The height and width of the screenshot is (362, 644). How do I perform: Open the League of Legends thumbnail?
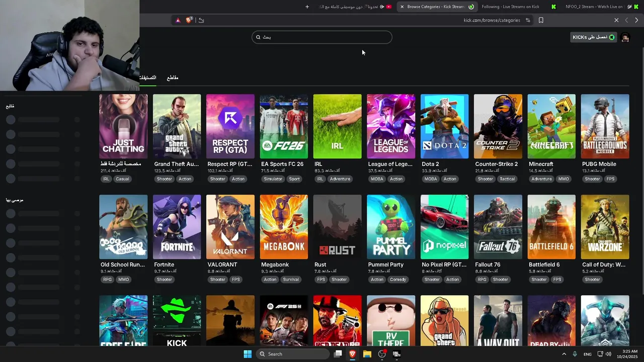[x=391, y=126]
